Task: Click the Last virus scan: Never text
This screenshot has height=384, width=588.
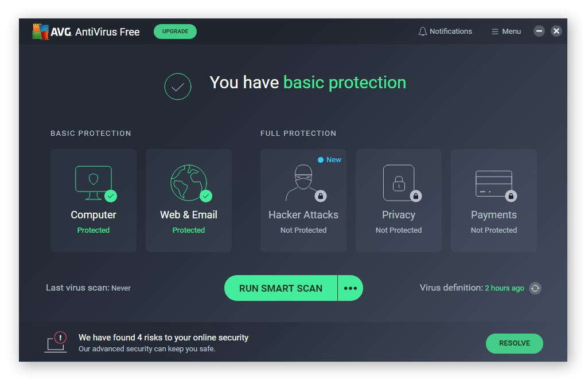Action: 88,288
